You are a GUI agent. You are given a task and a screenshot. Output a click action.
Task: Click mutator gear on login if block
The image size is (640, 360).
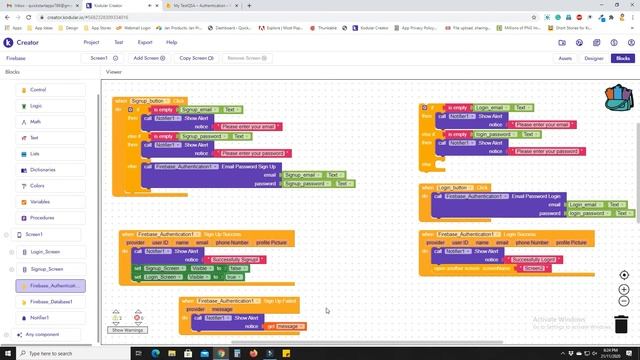coord(424,107)
